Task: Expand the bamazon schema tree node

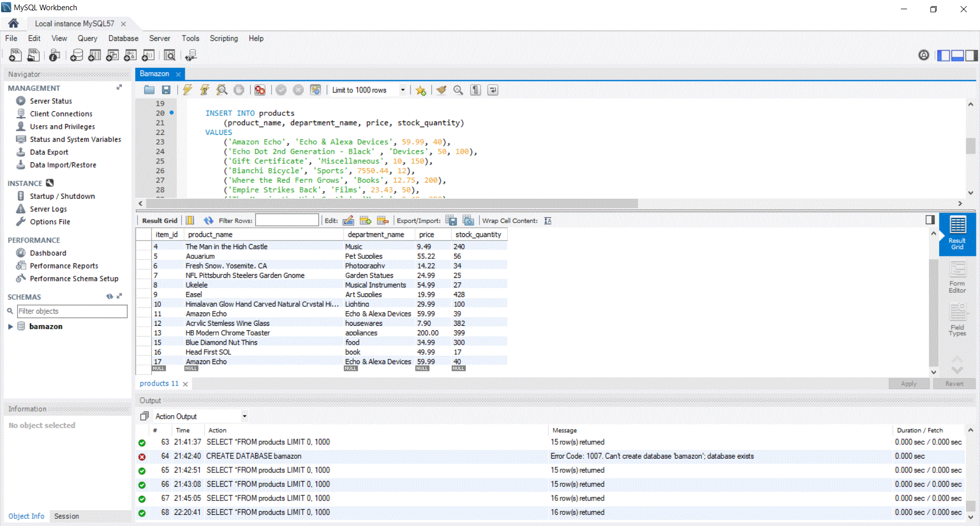Action: pyautogui.click(x=10, y=326)
